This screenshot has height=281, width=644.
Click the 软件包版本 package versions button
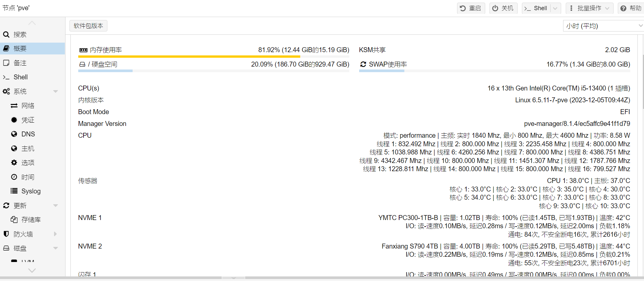tap(88, 26)
